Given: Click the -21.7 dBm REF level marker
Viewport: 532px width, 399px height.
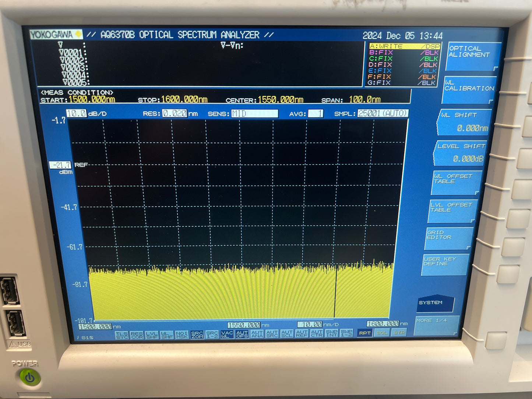Looking at the screenshot, I should 60,165.
